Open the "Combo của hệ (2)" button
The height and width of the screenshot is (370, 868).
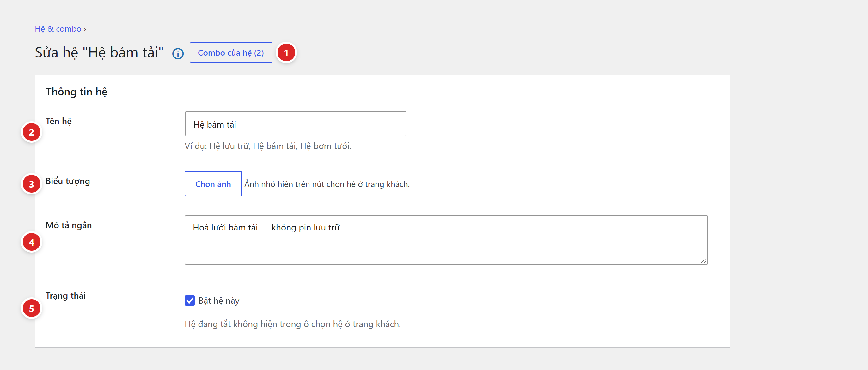click(231, 52)
